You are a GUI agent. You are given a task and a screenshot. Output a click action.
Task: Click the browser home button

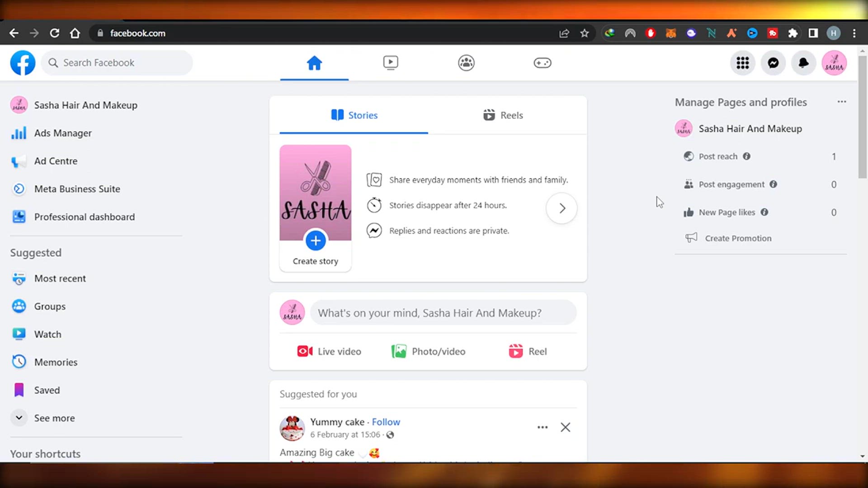coord(75,33)
